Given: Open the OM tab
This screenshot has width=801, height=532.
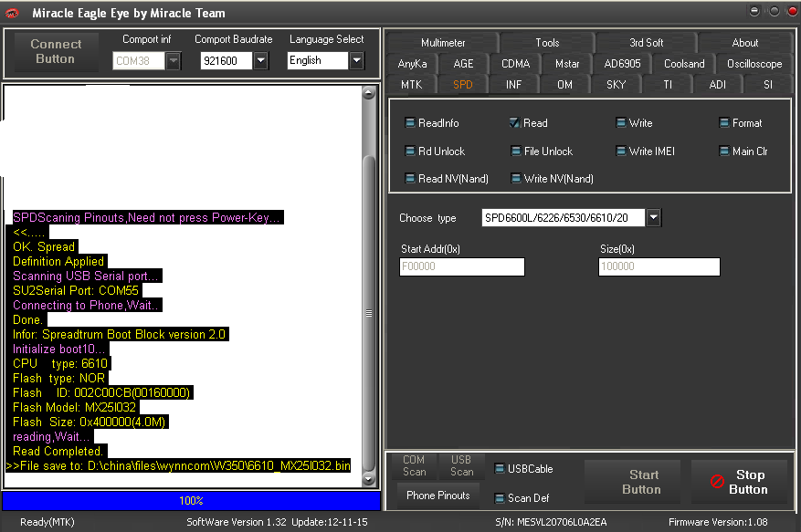Looking at the screenshot, I should click(564, 85).
